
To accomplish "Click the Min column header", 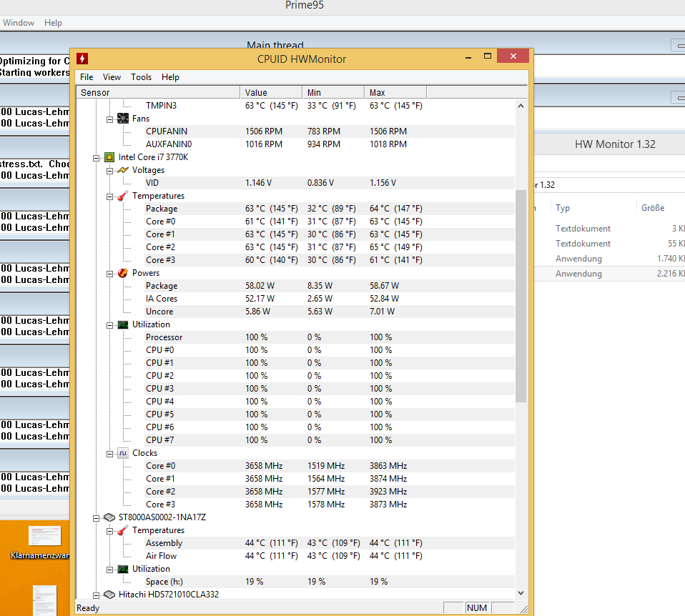I will [333, 93].
